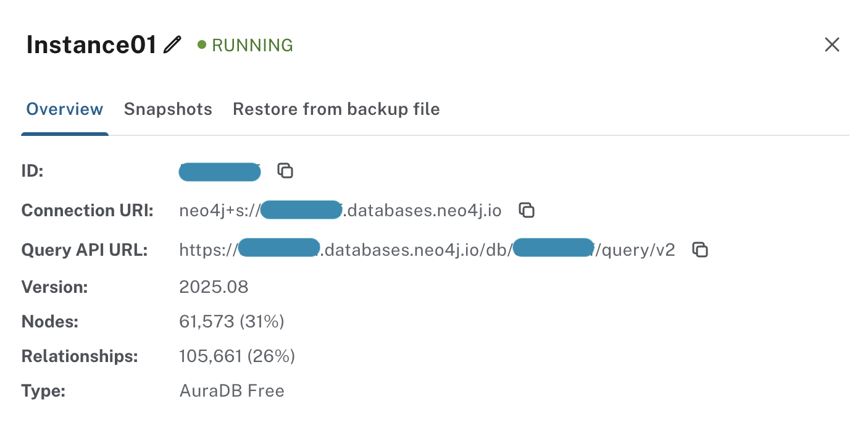Image resolution: width=868 pixels, height=430 pixels.
Task: Close the Instance01 details panel
Action: pyautogui.click(x=832, y=44)
